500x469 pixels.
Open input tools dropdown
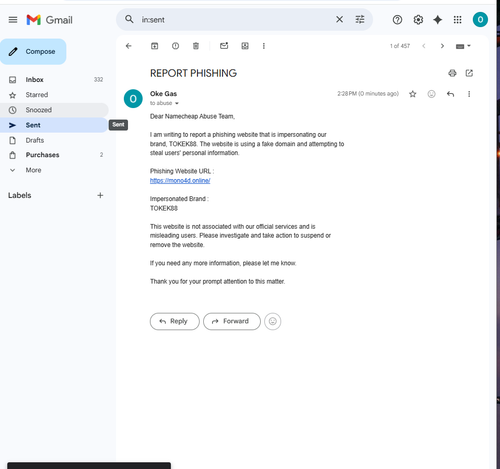463,46
